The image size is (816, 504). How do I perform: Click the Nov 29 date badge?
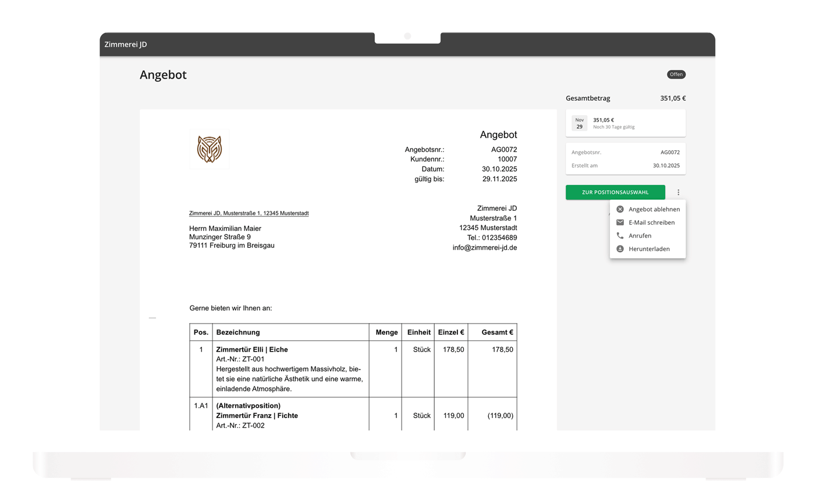point(579,123)
